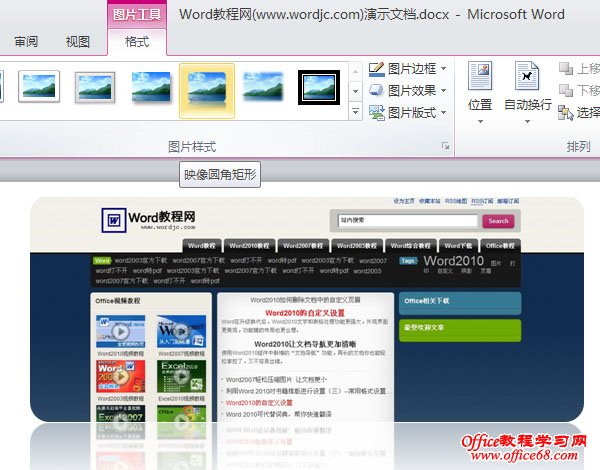
Task: Open the 图片边框 dropdown arrow
Action: [443, 69]
